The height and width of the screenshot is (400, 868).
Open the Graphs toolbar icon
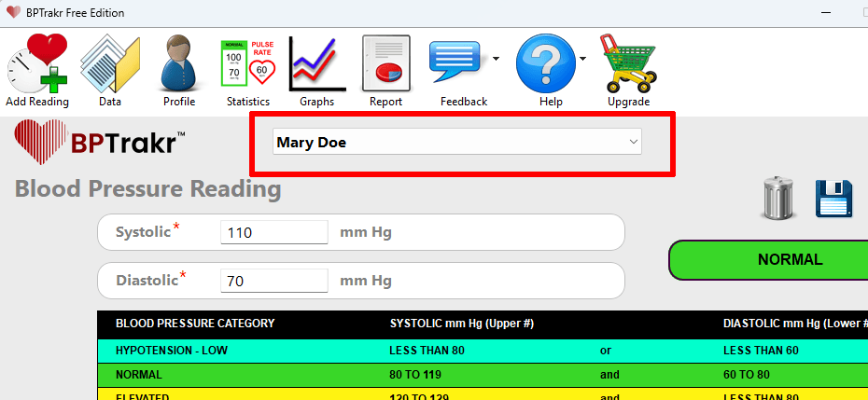pos(316,67)
